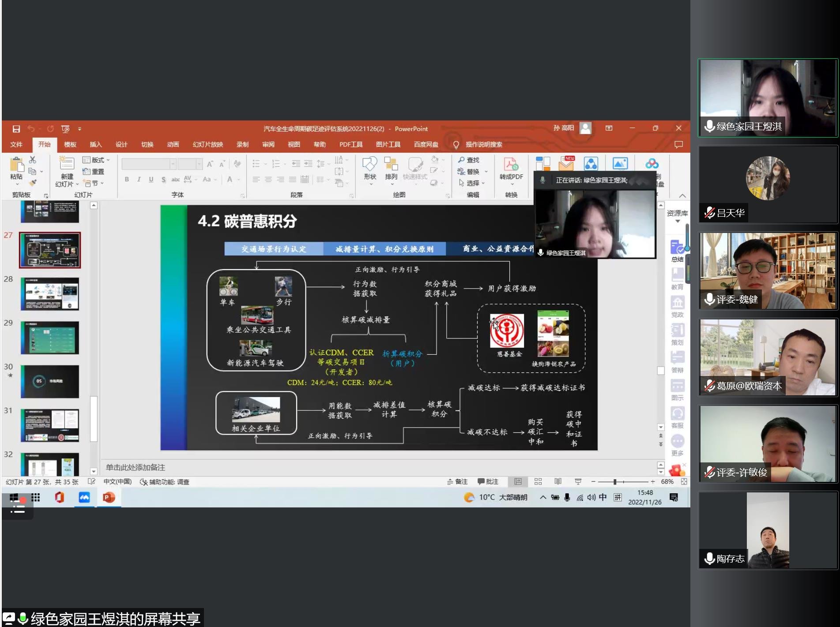Open 总结 in the resource sidebar
Screen dimensions: 840x627
click(x=677, y=251)
